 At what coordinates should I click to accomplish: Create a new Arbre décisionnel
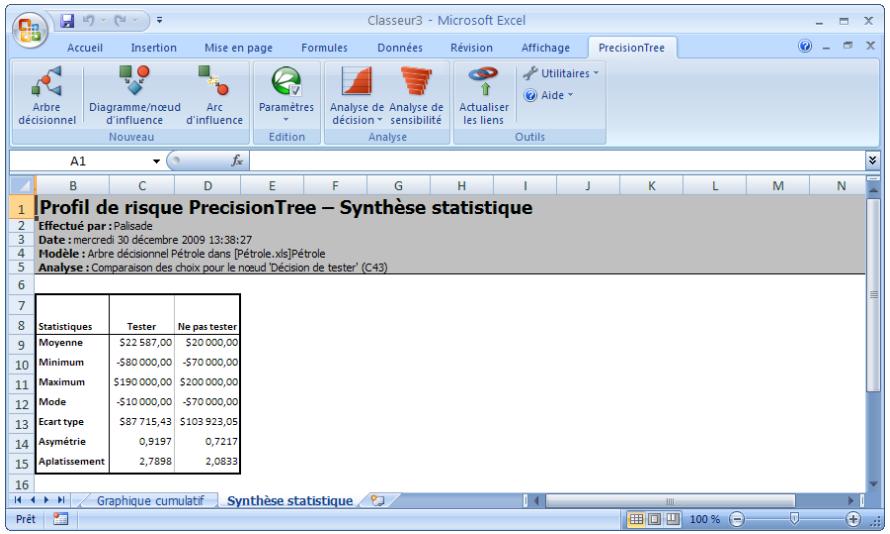pyautogui.click(x=47, y=95)
